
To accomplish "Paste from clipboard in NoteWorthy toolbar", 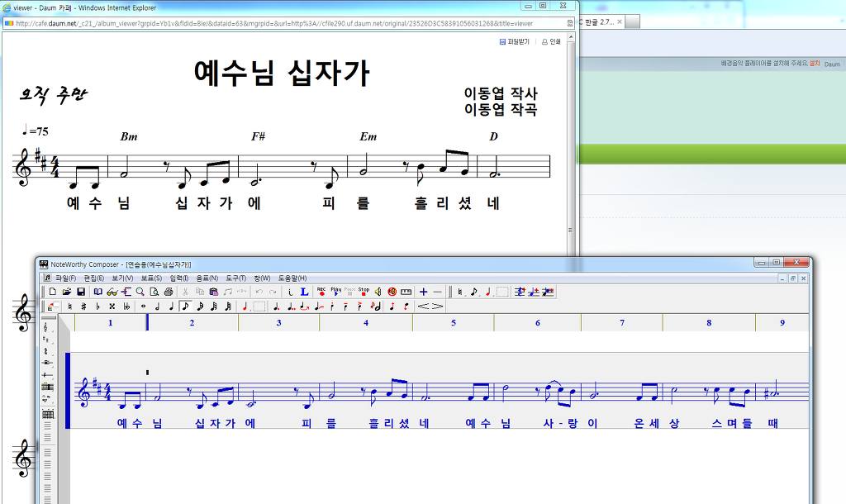I will click(214, 292).
